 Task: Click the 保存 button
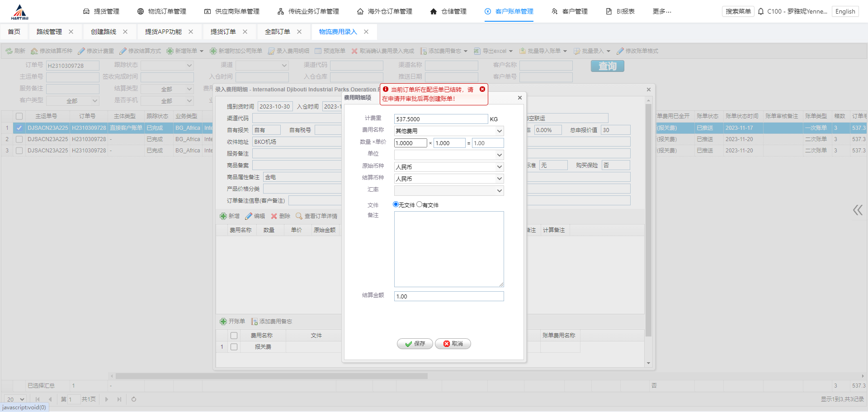[415, 344]
